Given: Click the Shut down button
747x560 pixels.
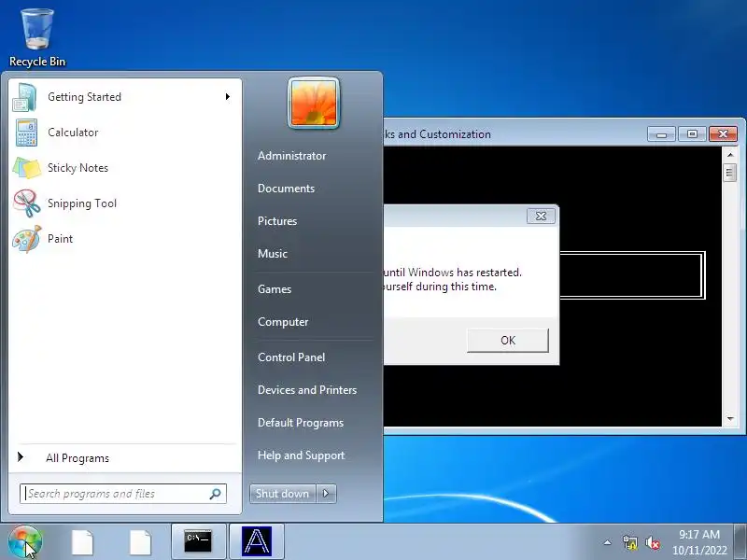Looking at the screenshot, I should (283, 494).
